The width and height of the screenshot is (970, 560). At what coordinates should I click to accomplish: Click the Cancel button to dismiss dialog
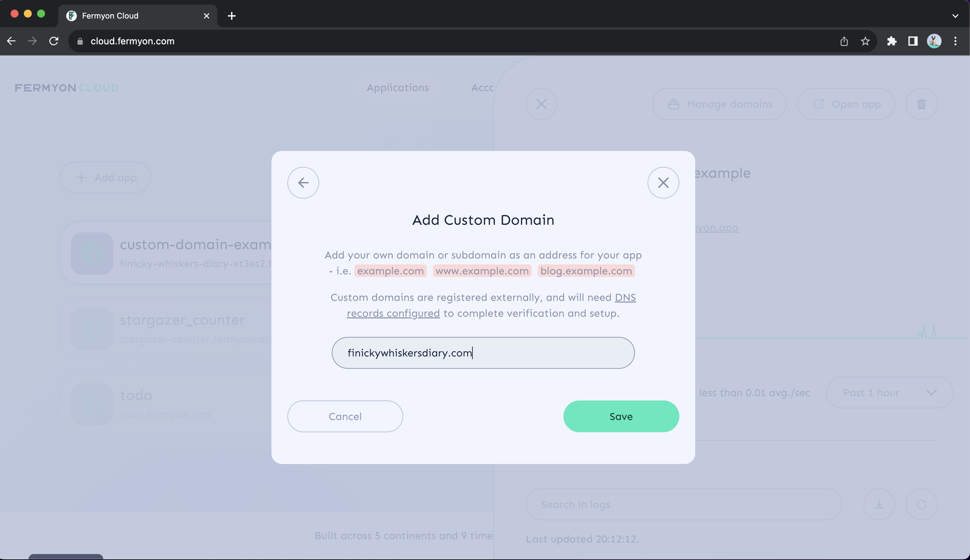coord(345,416)
